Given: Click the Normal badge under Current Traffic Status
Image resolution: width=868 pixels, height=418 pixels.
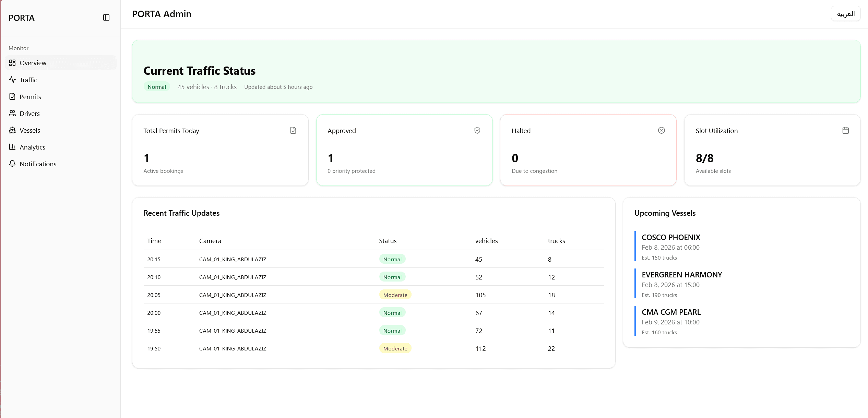Looking at the screenshot, I should pyautogui.click(x=157, y=87).
